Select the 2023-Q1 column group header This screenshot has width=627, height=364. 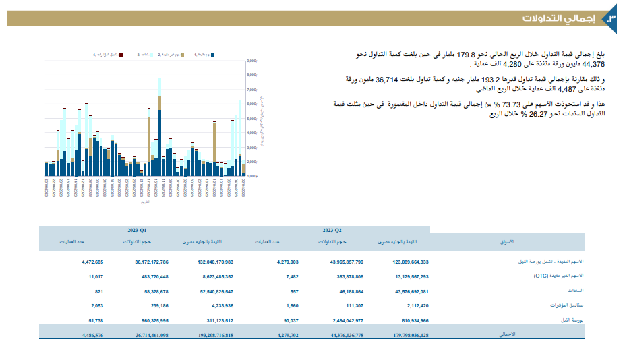point(137,230)
